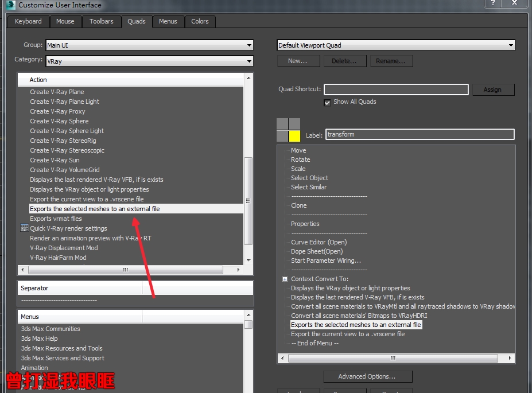This screenshot has height=393, width=532.
Task: Switch to the Mouse tab
Action: coord(65,21)
